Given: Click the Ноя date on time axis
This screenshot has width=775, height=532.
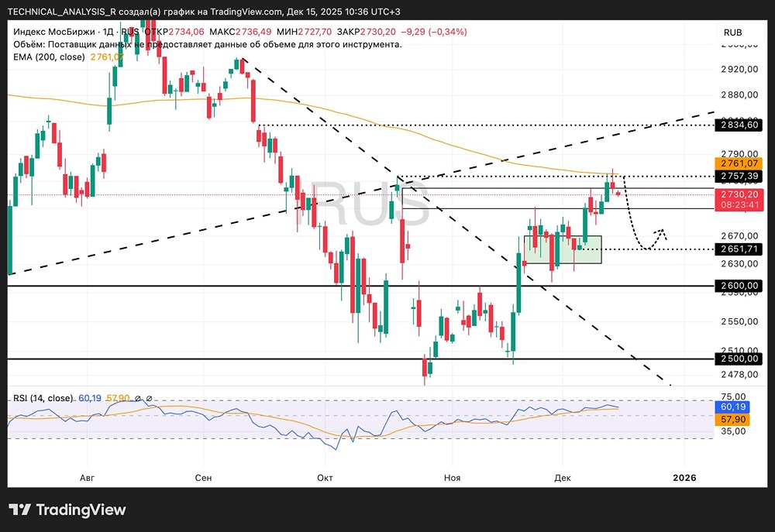Looking at the screenshot, I should point(453,478).
